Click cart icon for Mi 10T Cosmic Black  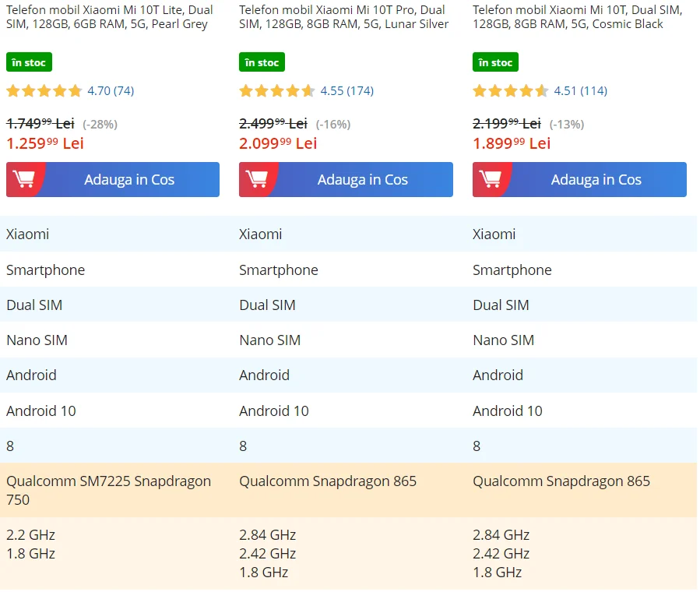coord(491,179)
